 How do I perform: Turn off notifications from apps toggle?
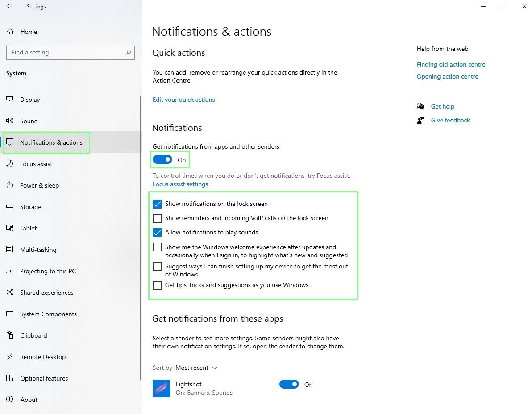point(162,160)
